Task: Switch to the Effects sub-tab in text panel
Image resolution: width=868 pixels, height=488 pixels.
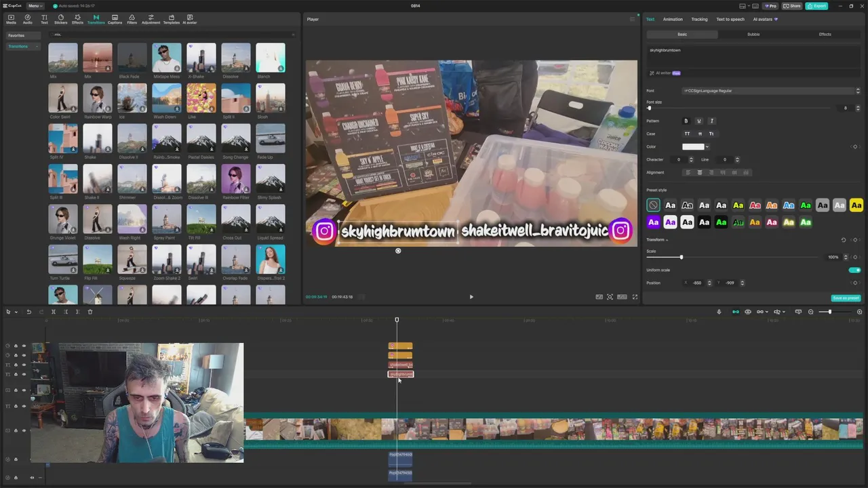Action: 825,35
